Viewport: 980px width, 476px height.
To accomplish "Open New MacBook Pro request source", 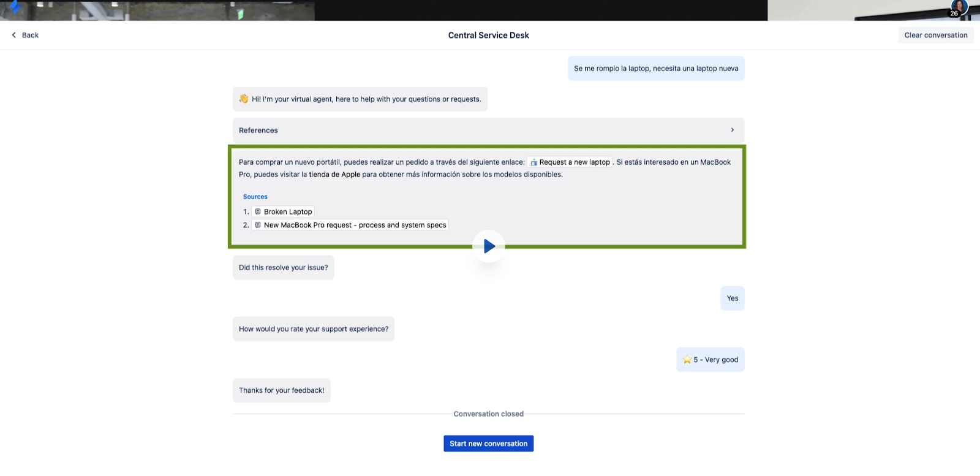I will (354, 225).
